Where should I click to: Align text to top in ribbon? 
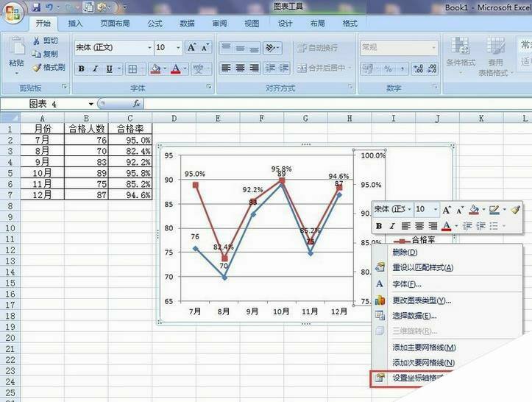(227, 48)
